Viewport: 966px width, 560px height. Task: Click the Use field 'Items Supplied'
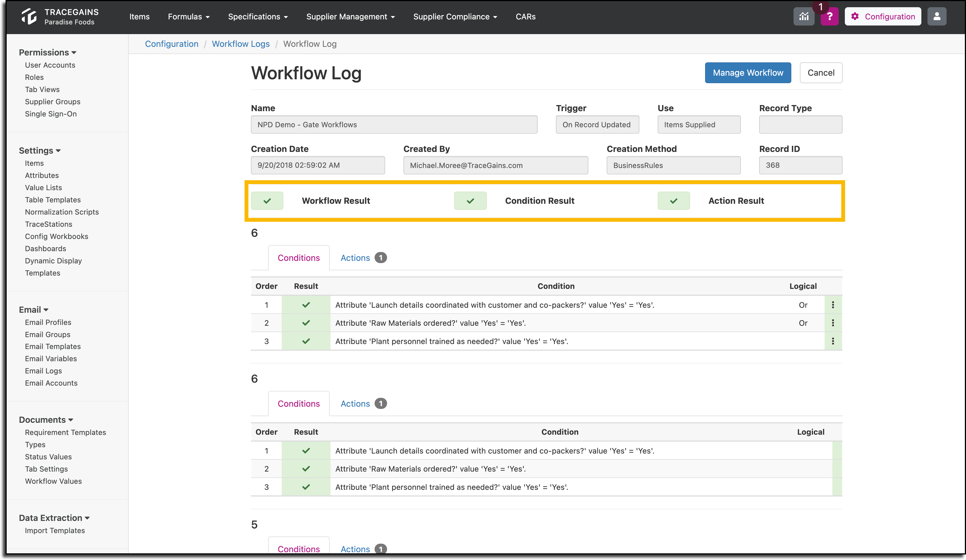(x=699, y=124)
